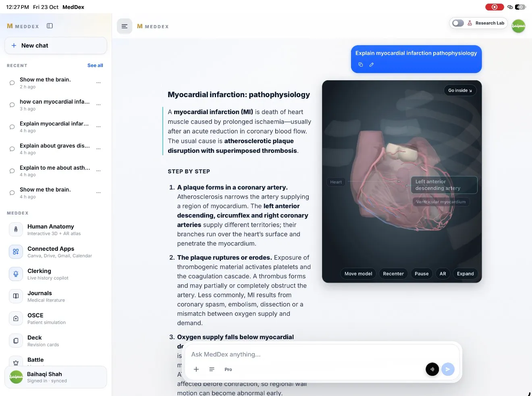Recenter the 3D heart model

[393, 274]
